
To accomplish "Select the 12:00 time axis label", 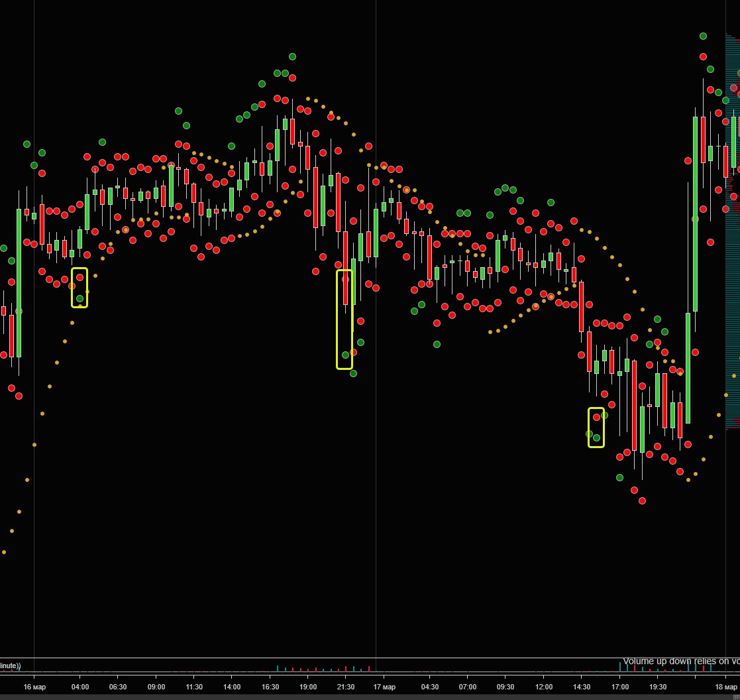I will pos(544,687).
